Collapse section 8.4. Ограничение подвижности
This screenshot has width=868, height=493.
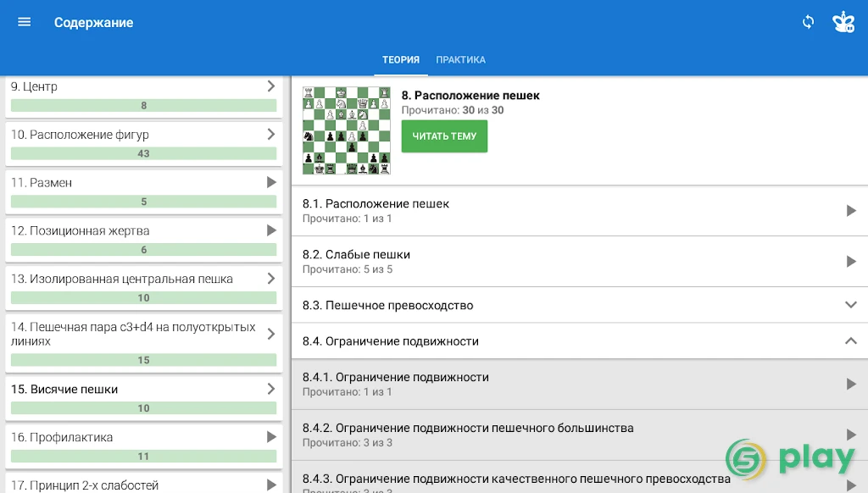pos(580,341)
